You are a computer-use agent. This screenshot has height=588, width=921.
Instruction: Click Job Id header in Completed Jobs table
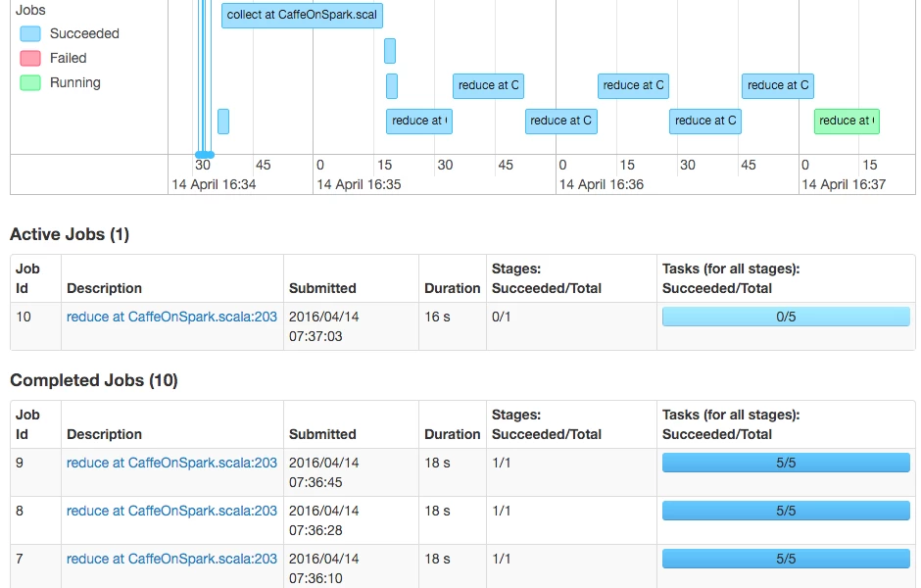(27, 424)
